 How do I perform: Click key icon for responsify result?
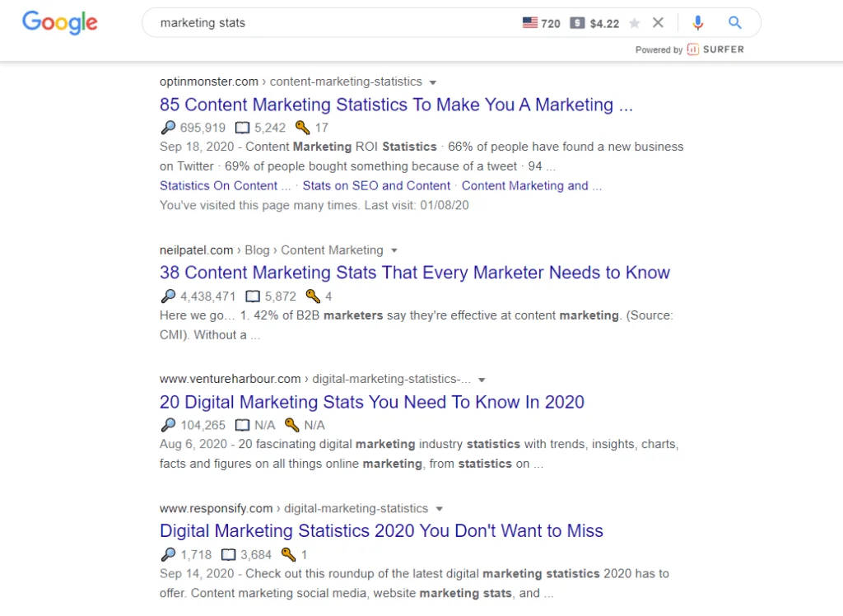pyautogui.click(x=289, y=554)
